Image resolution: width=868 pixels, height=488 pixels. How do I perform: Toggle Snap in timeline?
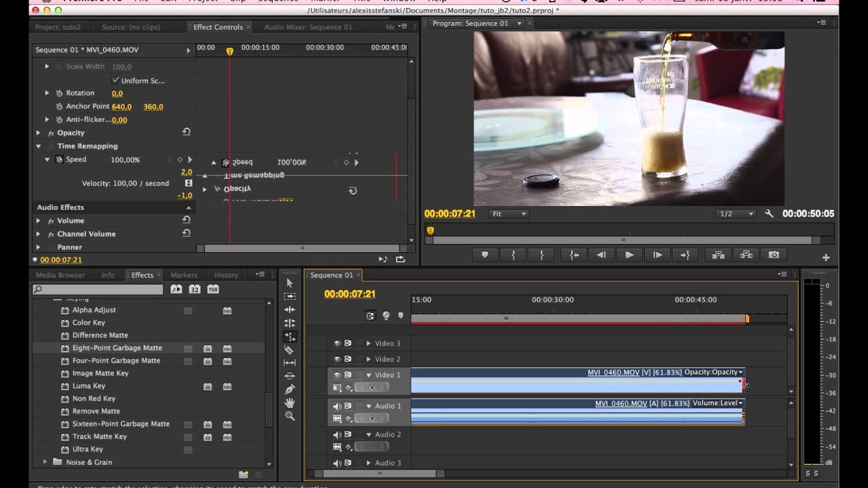(x=370, y=315)
